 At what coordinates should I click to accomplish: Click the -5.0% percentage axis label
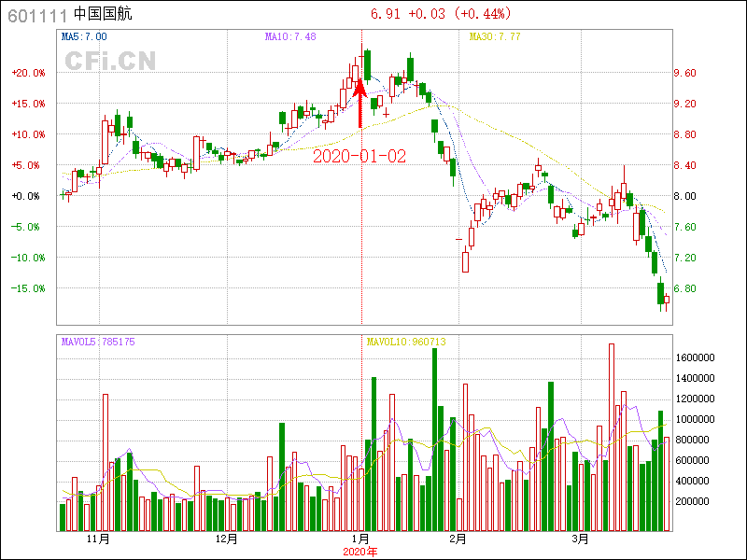(26, 227)
